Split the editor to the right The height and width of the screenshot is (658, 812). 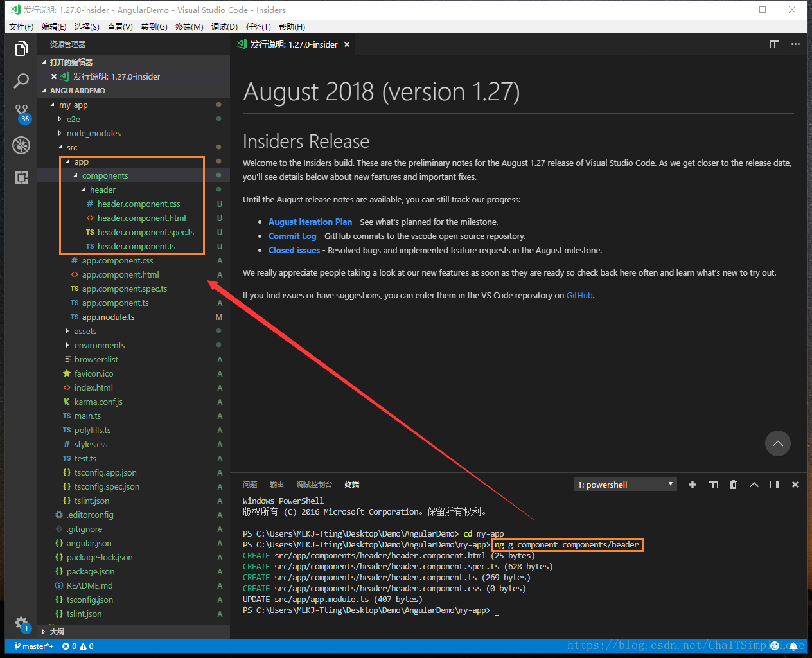pyautogui.click(x=775, y=44)
